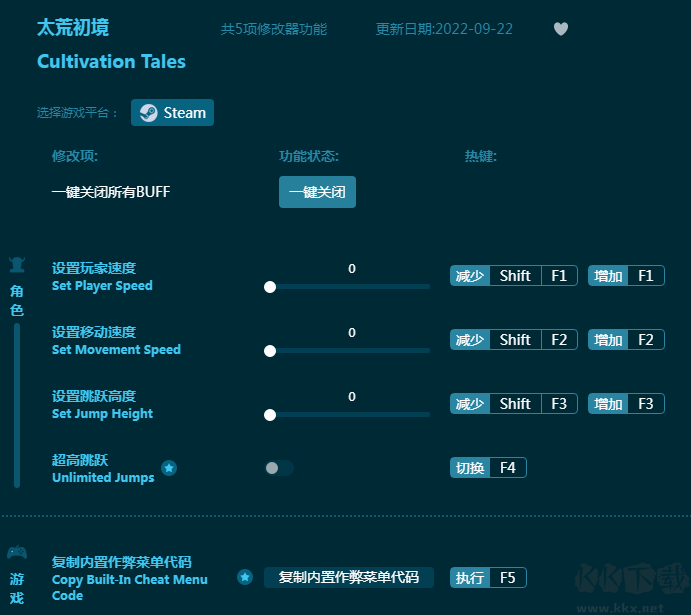This screenshot has height=615, width=691.
Task: Click the gamepad game section icon
Action: pos(17,552)
